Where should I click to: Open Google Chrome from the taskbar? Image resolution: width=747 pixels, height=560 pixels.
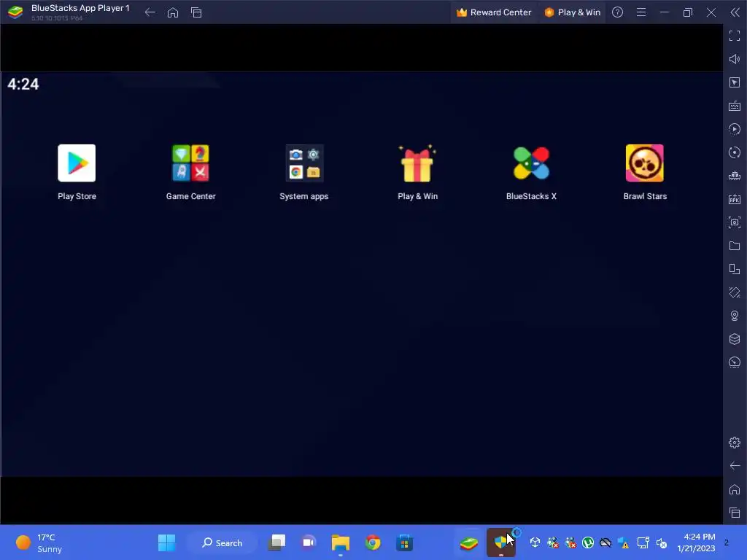[x=373, y=542]
